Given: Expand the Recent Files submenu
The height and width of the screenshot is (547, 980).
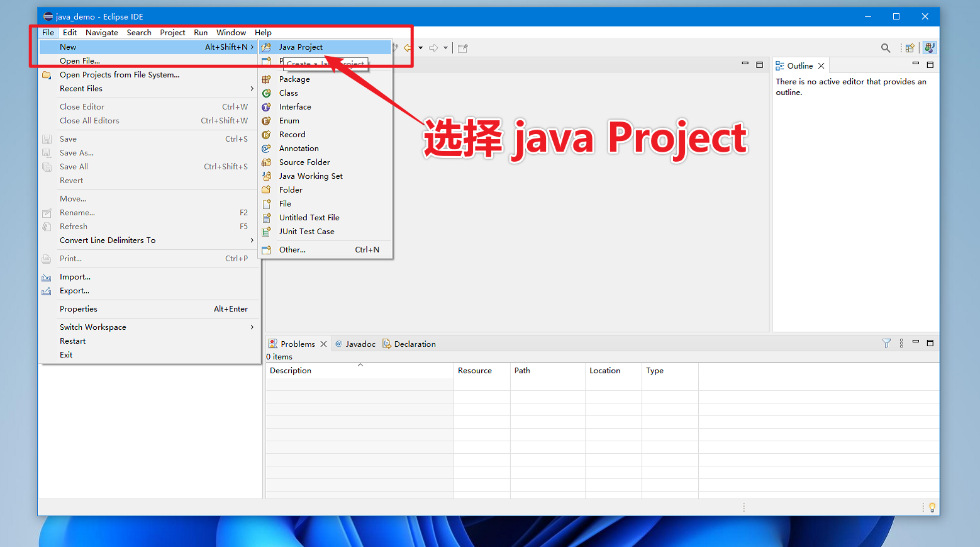Looking at the screenshot, I should (252, 89).
